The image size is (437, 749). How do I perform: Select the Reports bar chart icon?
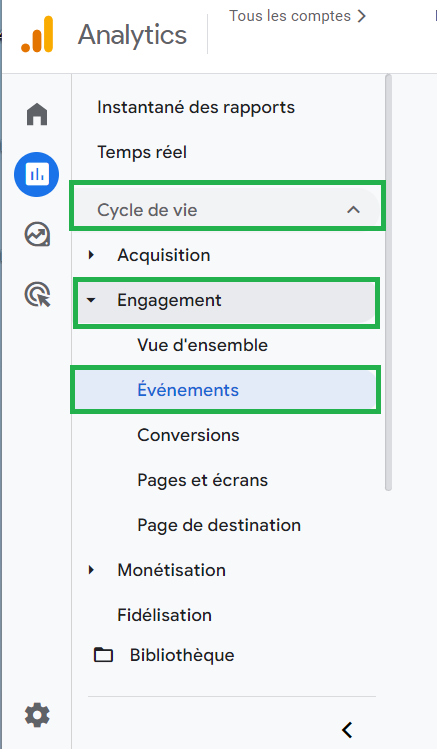[37, 174]
